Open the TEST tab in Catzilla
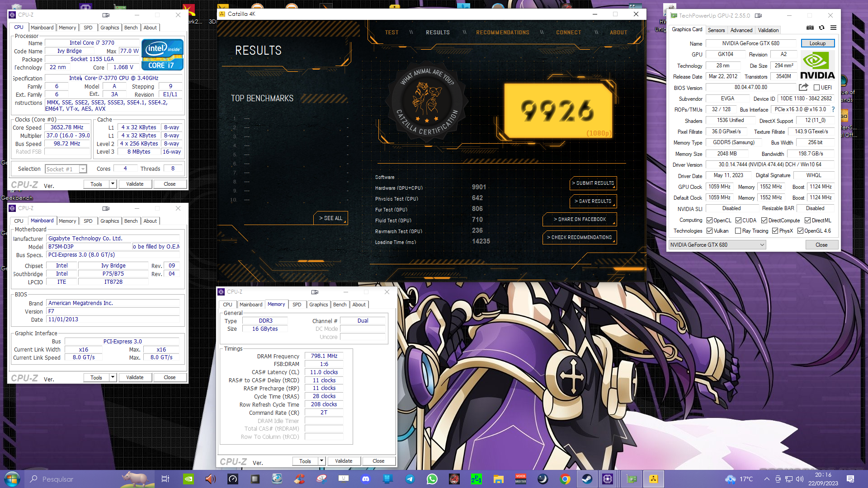Viewport: 868px width, 488px height. (x=392, y=33)
